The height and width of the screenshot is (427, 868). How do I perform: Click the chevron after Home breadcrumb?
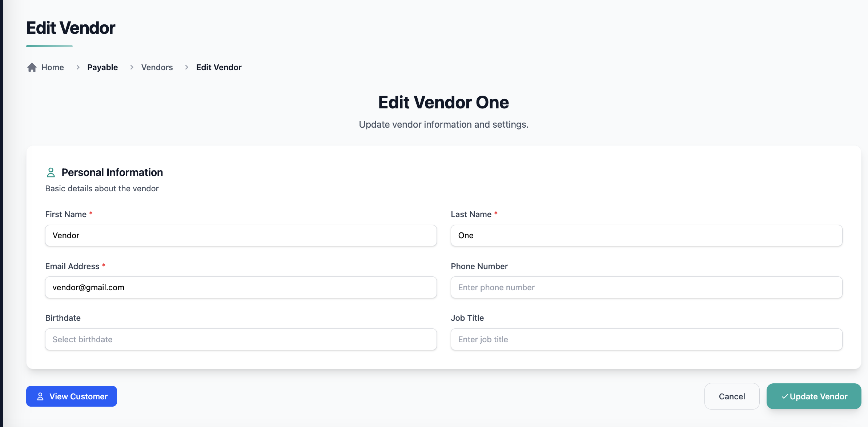coord(78,67)
